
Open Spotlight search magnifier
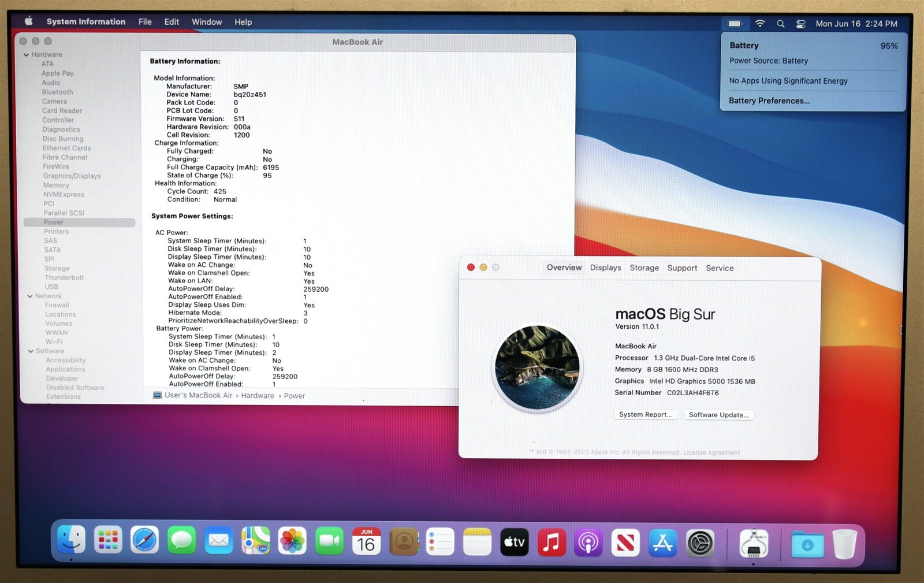781,24
